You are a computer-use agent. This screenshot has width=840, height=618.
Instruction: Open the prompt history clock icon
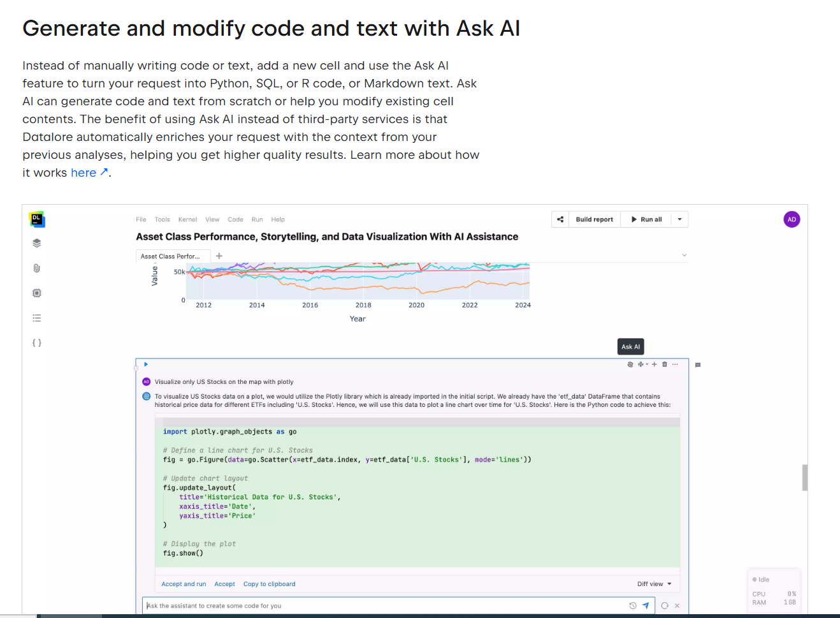point(633,606)
